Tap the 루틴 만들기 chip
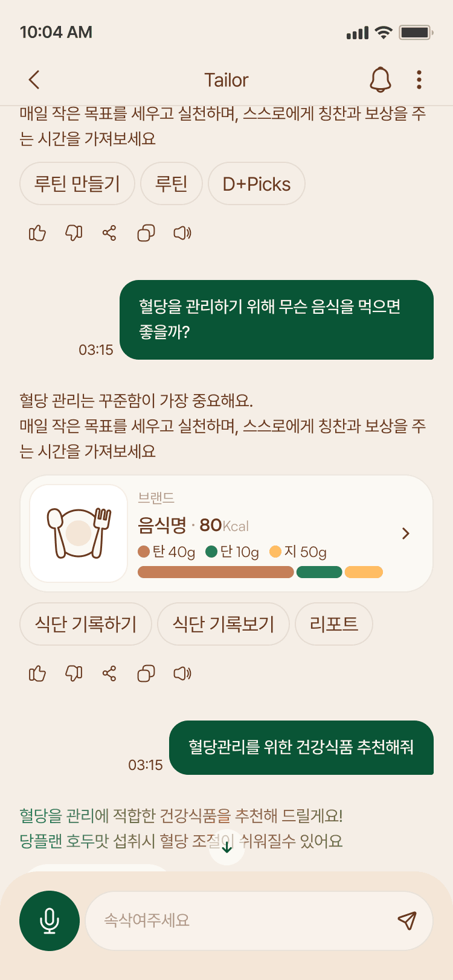Image resolution: width=453 pixels, height=980 pixels. tap(77, 183)
